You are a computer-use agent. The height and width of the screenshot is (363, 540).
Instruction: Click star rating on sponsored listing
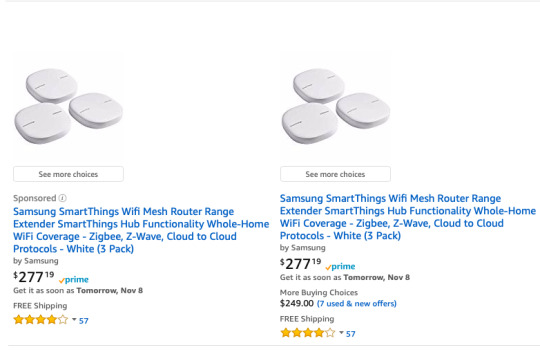tap(41, 320)
